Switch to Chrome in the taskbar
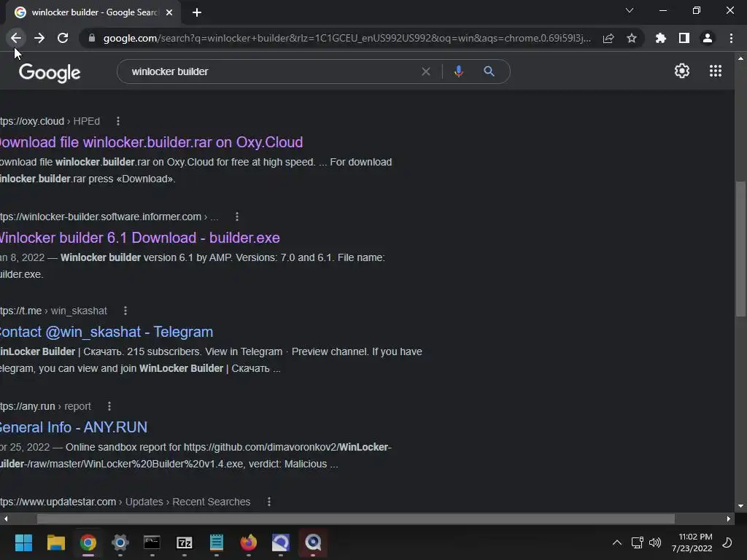 [x=88, y=542]
